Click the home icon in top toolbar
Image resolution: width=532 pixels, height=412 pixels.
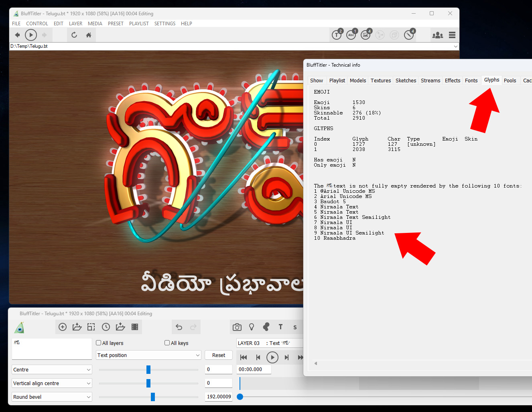(89, 35)
